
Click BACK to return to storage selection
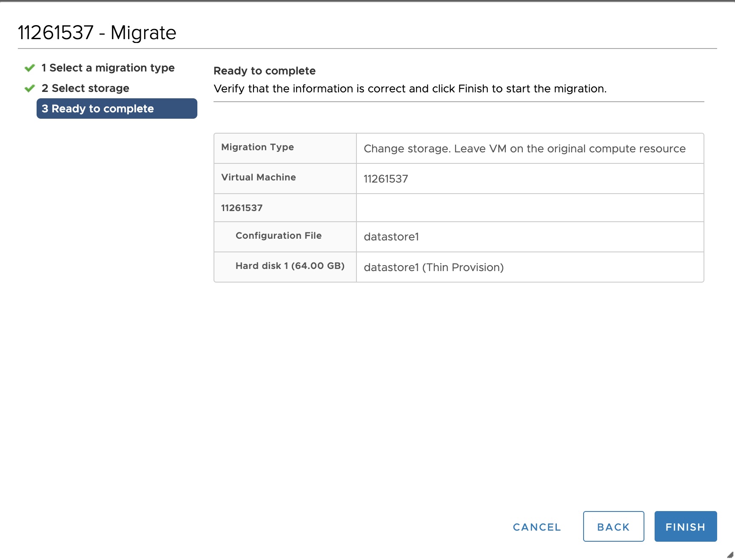613,526
